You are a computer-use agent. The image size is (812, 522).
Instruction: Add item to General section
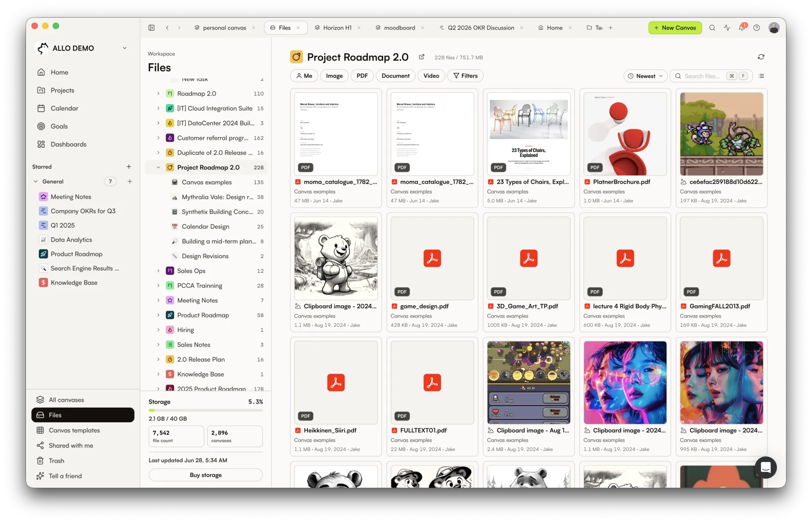(x=130, y=182)
